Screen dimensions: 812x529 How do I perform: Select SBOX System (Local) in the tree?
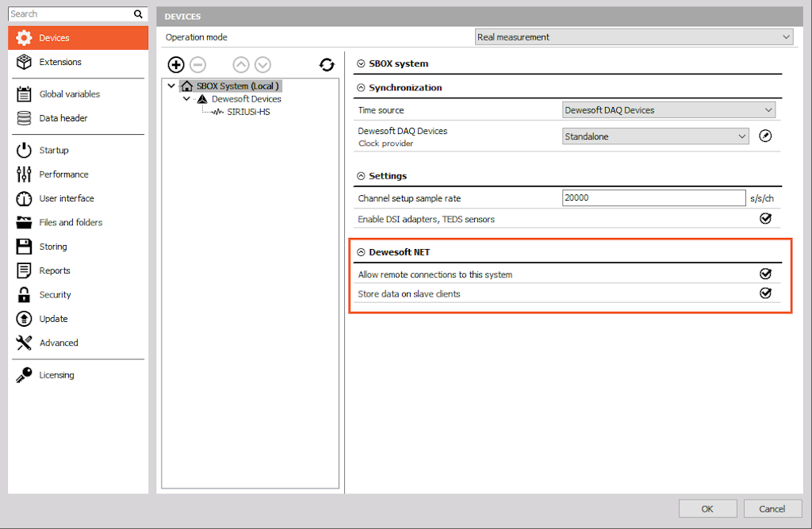pos(237,86)
